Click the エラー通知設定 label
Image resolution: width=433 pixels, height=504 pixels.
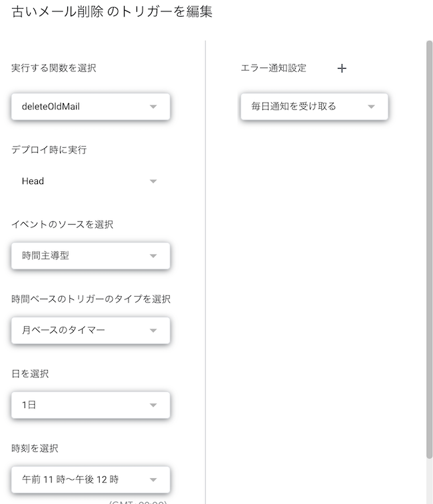pyautogui.click(x=274, y=68)
